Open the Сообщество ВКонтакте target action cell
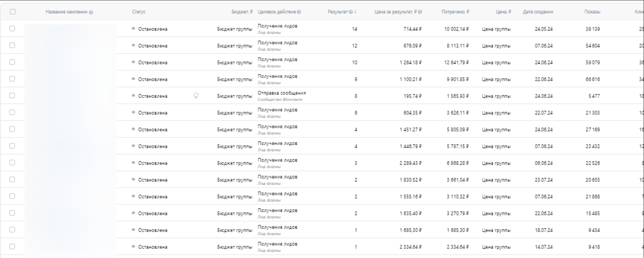Viewport: 644px width, 258px height. coord(280,99)
